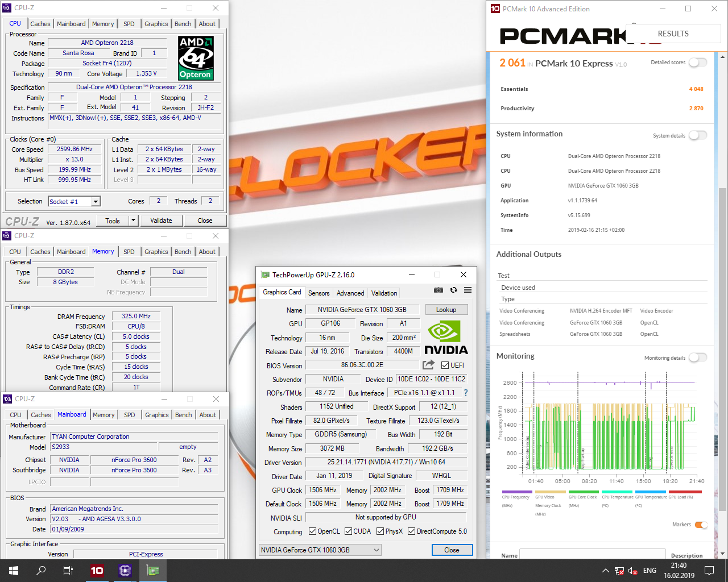
Task: Click the Tools button in CPU-Z
Action: click(x=113, y=221)
